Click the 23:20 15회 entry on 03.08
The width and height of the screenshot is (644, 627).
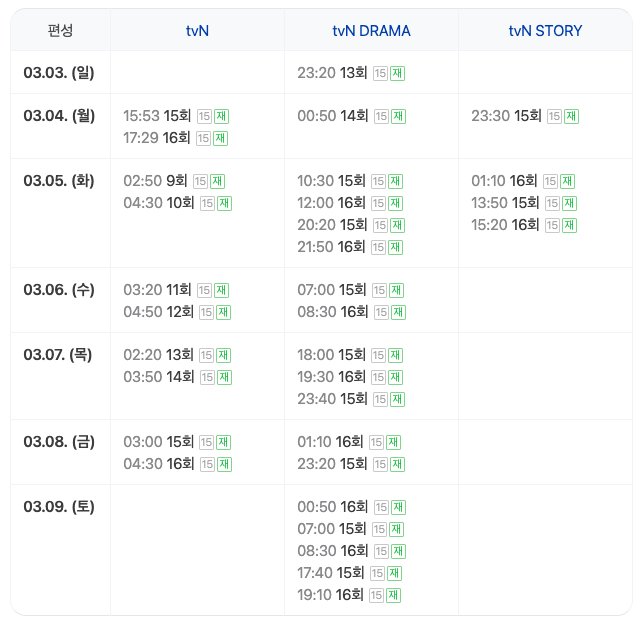[351, 464]
